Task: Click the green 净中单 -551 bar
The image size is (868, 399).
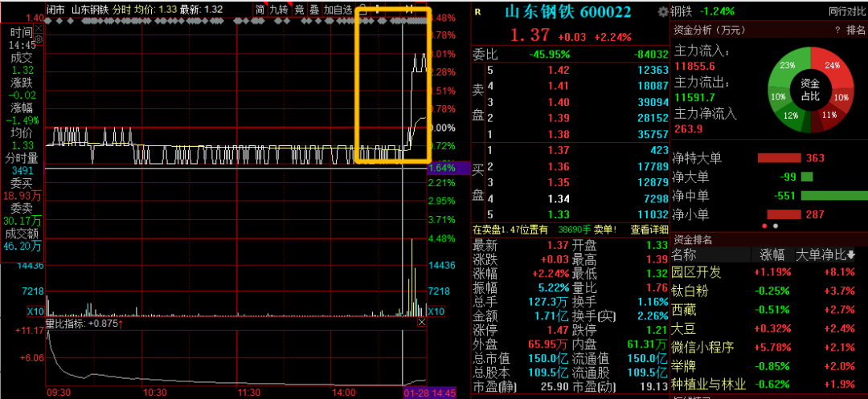Action: (834, 196)
